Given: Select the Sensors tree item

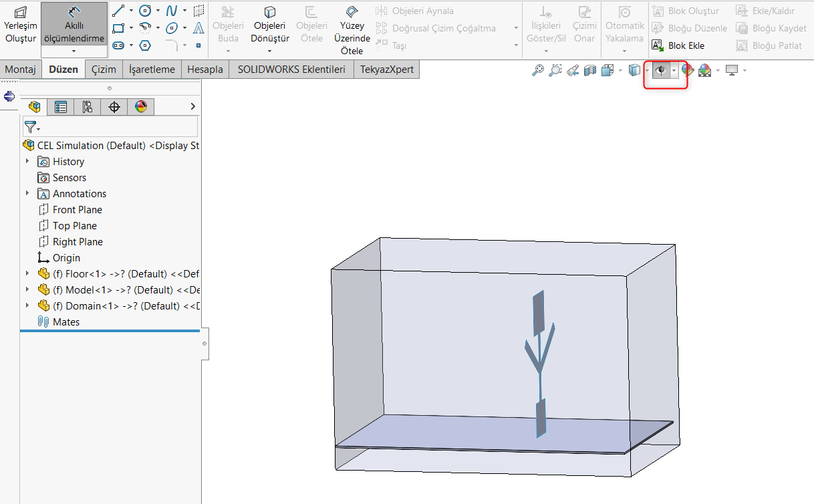Looking at the screenshot, I should coord(61,177).
